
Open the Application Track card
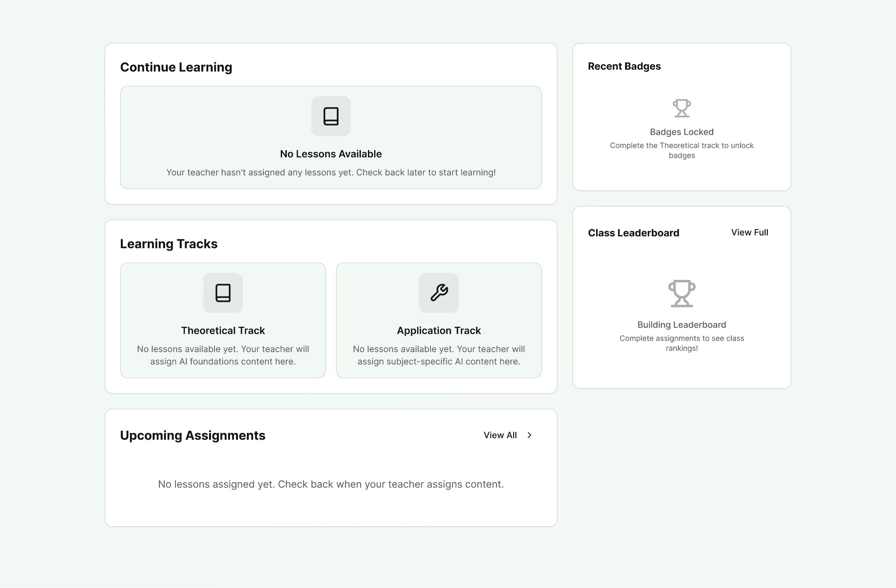point(439,320)
